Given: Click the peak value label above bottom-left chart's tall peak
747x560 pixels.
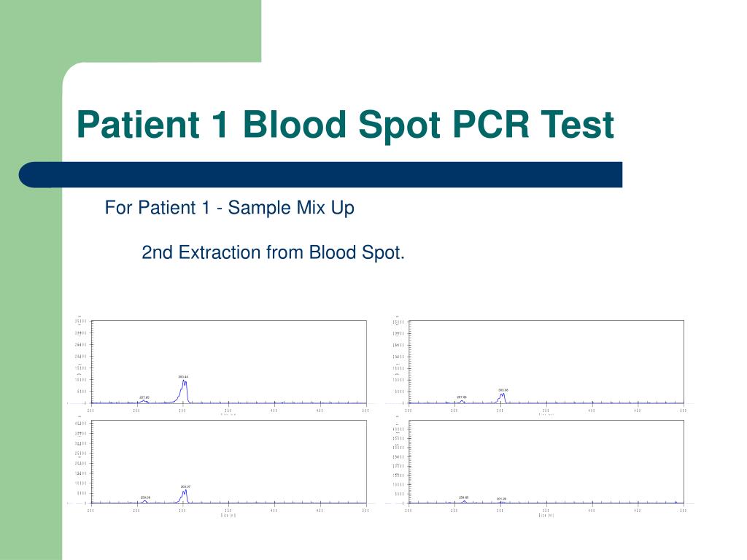Looking at the screenshot, I should pyautogui.click(x=186, y=486).
